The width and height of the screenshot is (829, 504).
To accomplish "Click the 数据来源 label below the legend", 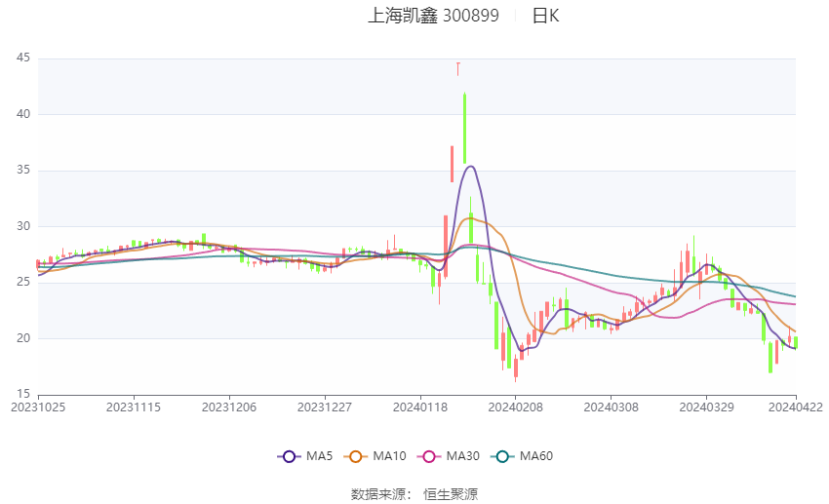I will click(377, 494).
